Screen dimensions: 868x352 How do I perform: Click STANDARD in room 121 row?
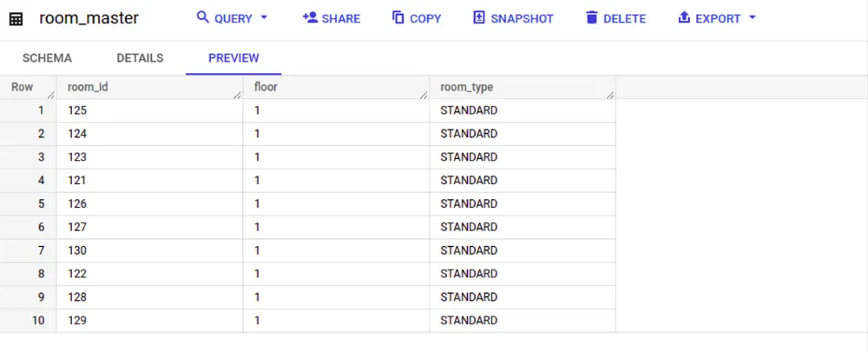pyautogui.click(x=469, y=180)
